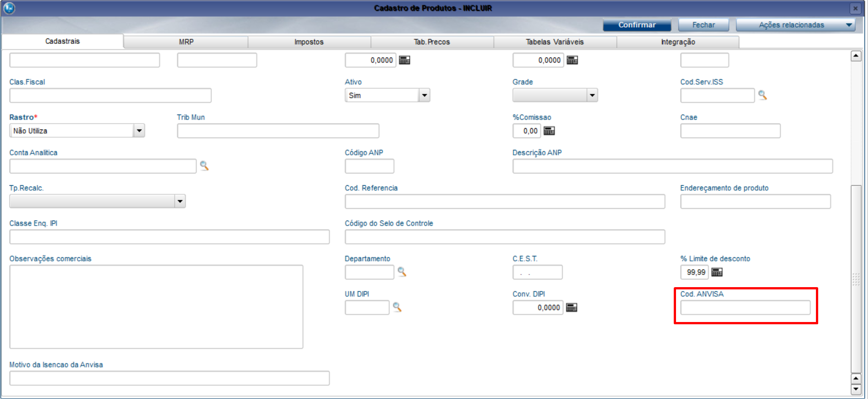The height and width of the screenshot is (399, 868).
Task: Click the application logo in title bar
Action: pos(9,8)
